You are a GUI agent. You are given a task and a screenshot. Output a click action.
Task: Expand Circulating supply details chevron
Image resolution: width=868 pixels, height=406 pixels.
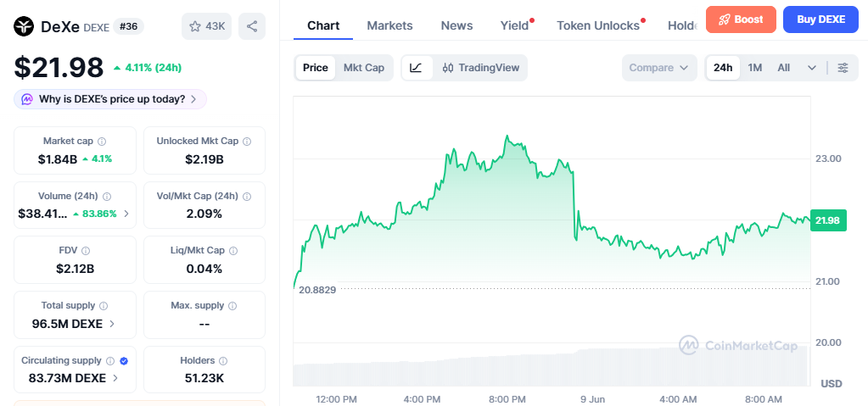click(115, 378)
